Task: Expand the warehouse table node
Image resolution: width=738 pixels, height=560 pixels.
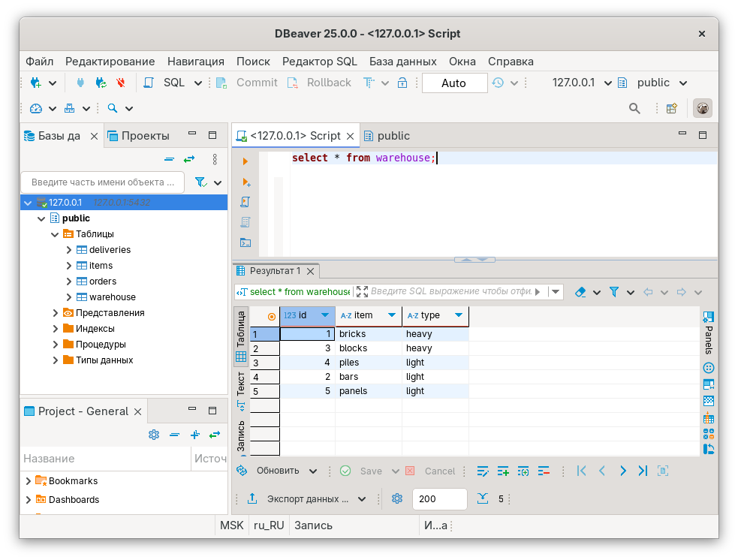Action: pos(69,297)
